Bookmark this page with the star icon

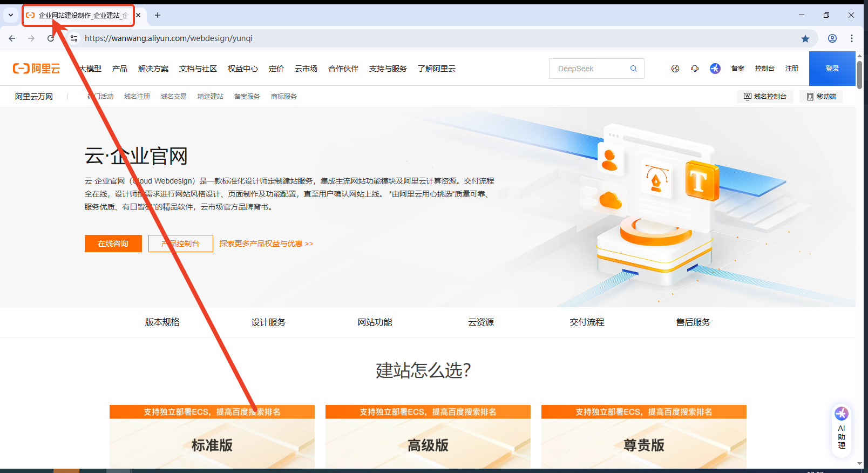pyautogui.click(x=805, y=38)
